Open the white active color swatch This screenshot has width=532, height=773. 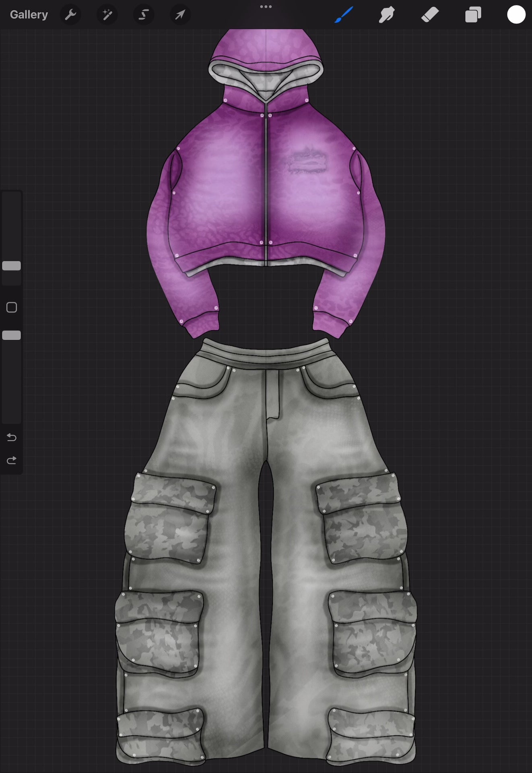point(516,15)
